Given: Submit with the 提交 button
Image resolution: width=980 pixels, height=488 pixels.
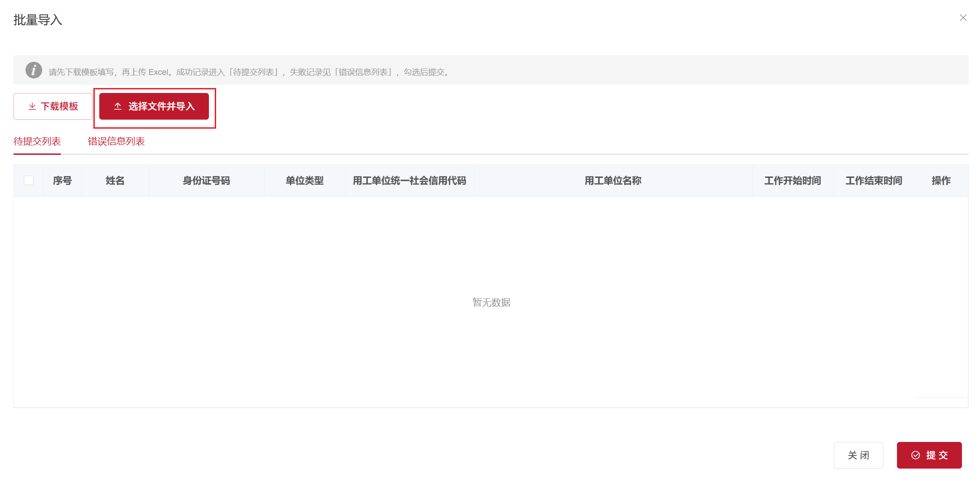Looking at the screenshot, I should [929, 455].
